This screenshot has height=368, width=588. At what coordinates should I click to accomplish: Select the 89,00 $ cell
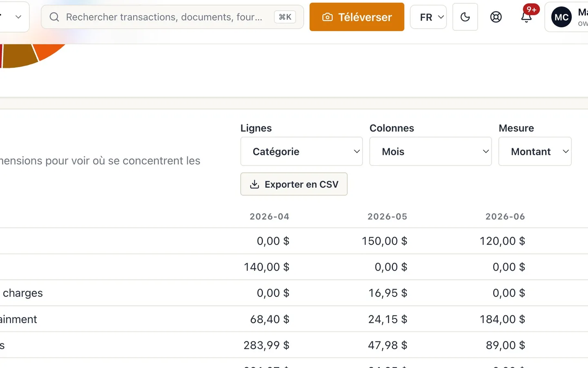pos(506,346)
